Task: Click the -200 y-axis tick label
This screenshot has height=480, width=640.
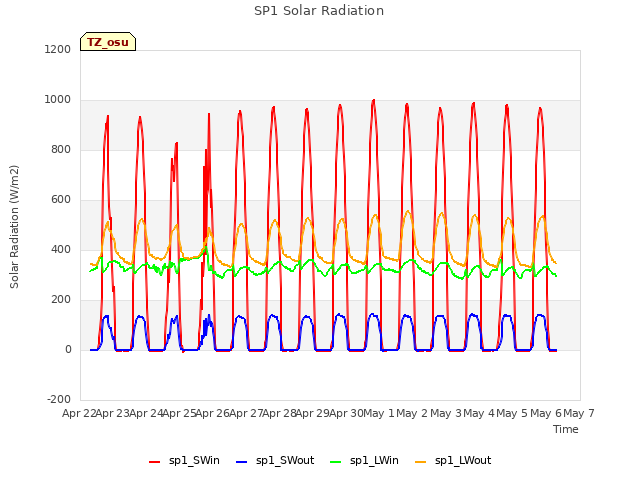Action: [x=59, y=399]
